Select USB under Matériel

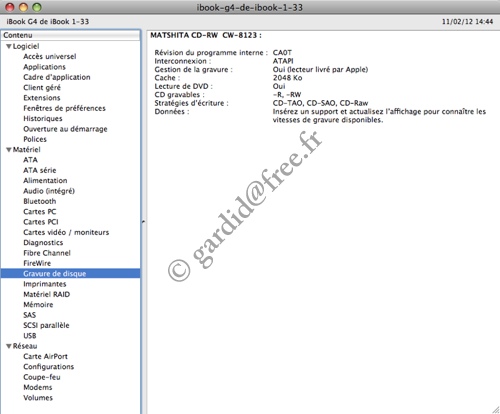point(30,335)
